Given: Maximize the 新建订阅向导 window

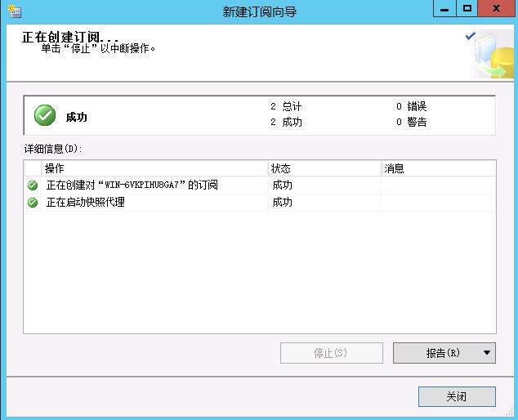Looking at the screenshot, I should tap(467, 9).
